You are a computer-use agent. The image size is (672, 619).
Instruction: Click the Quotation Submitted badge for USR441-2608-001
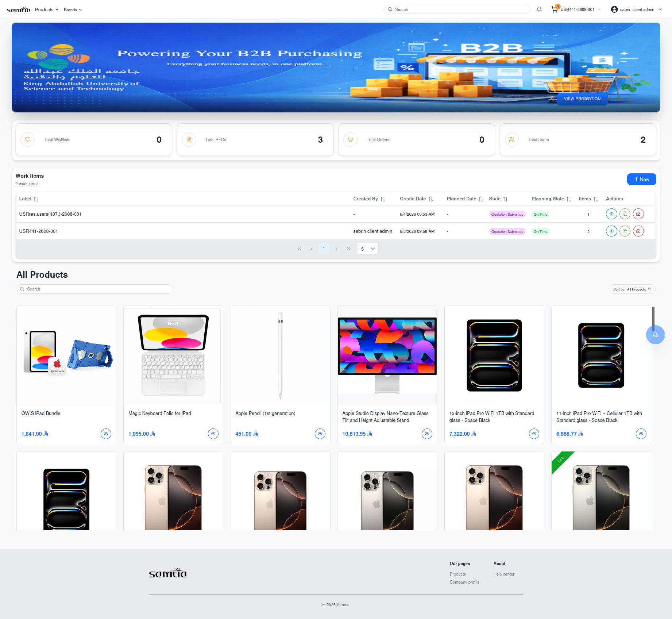(x=507, y=231)
